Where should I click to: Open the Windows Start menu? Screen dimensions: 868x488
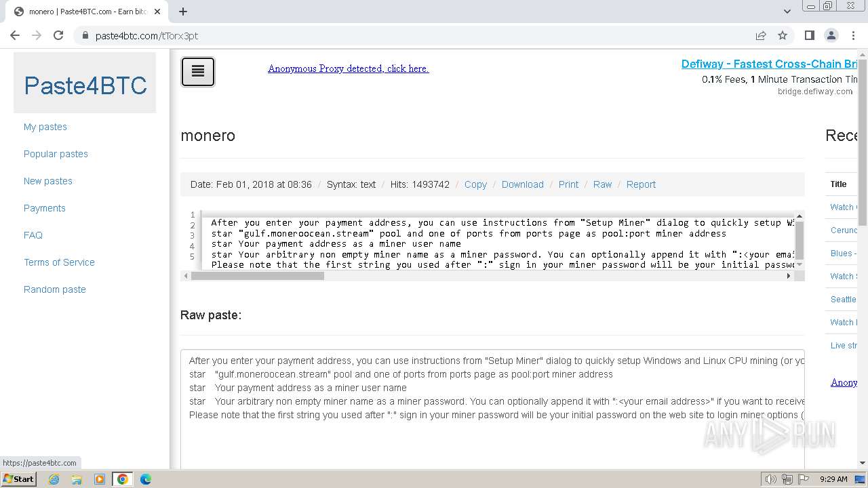click(18, 479)
